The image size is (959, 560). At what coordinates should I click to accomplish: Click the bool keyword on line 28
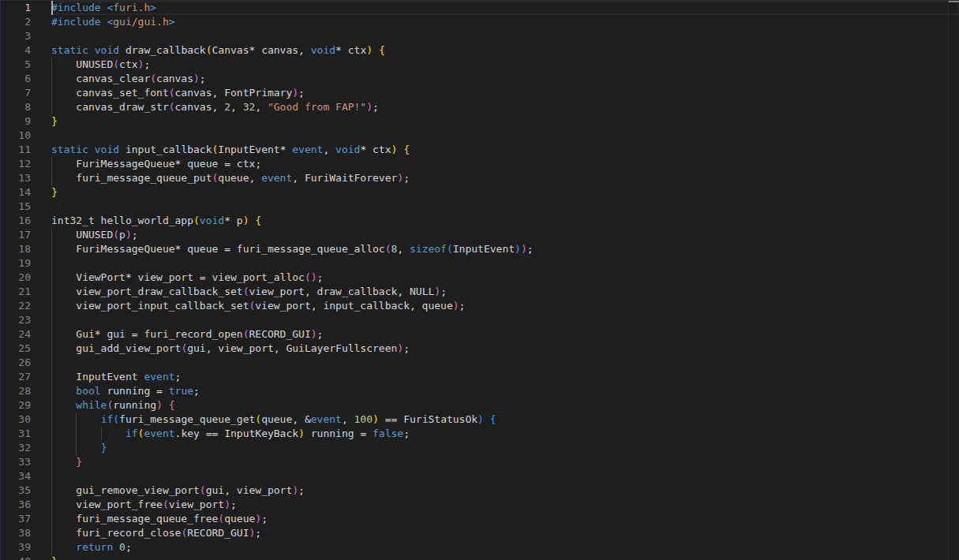(x=88, y=391)
